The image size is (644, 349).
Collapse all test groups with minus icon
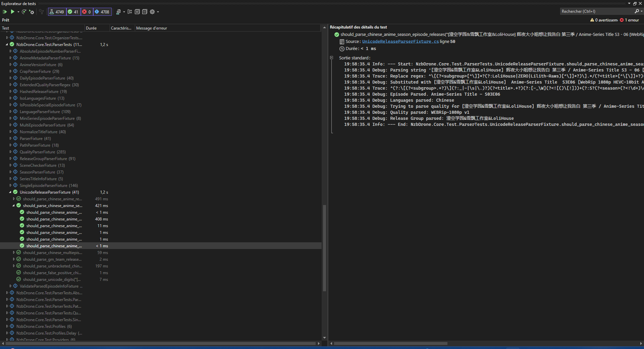coord(145,12)
